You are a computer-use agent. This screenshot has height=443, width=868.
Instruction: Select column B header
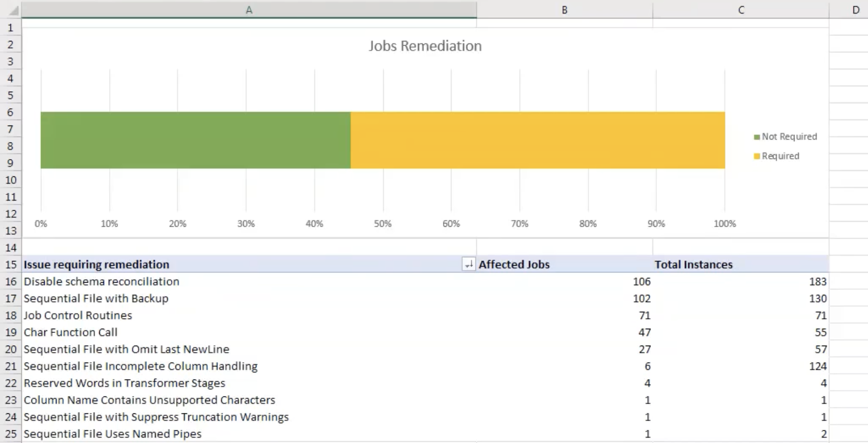[564, 10]
